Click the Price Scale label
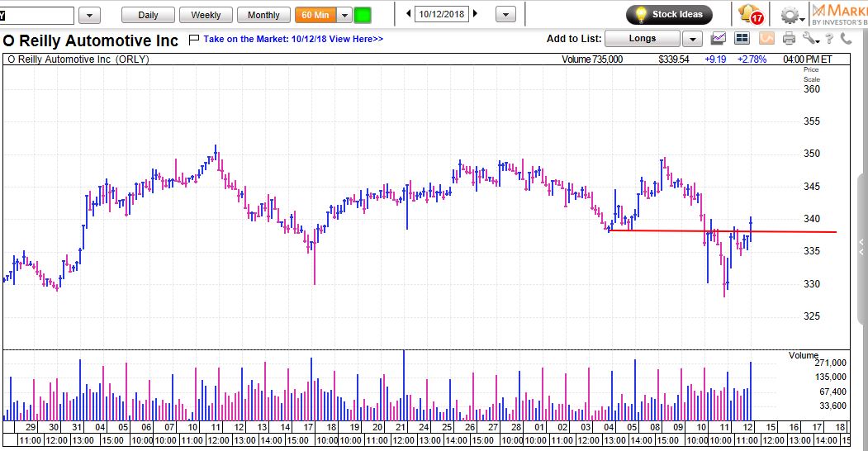The image size is (868, 451). pos(812,74)
